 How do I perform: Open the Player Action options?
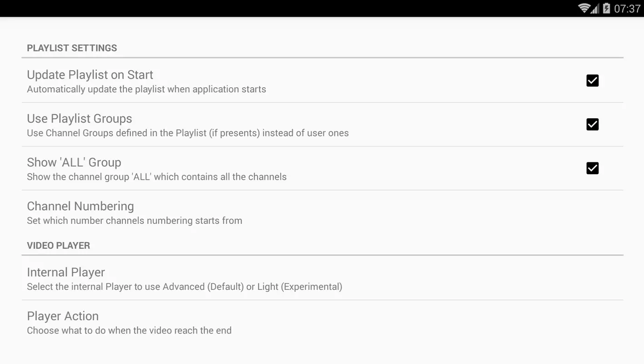click(322, 323)
